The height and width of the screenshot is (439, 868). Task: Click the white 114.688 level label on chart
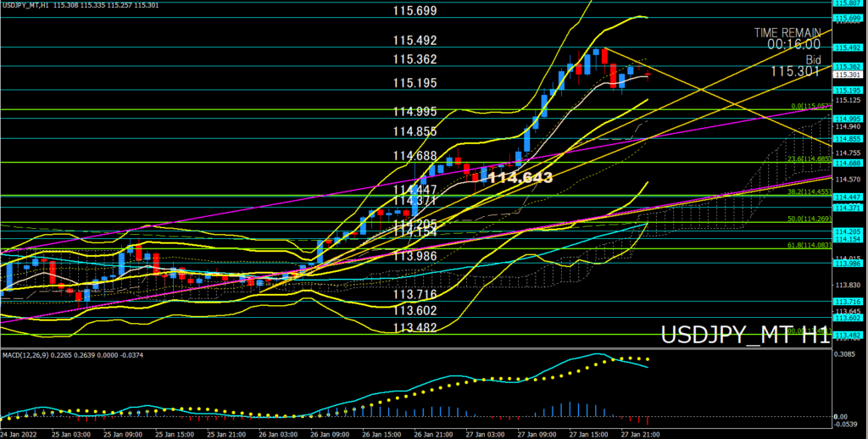click(x=415, y=156)
